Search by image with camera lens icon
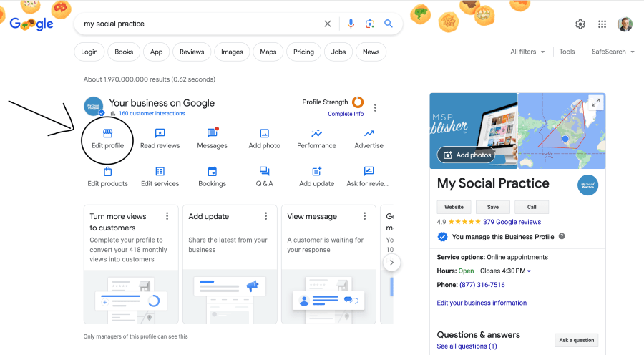 (370, 24)
